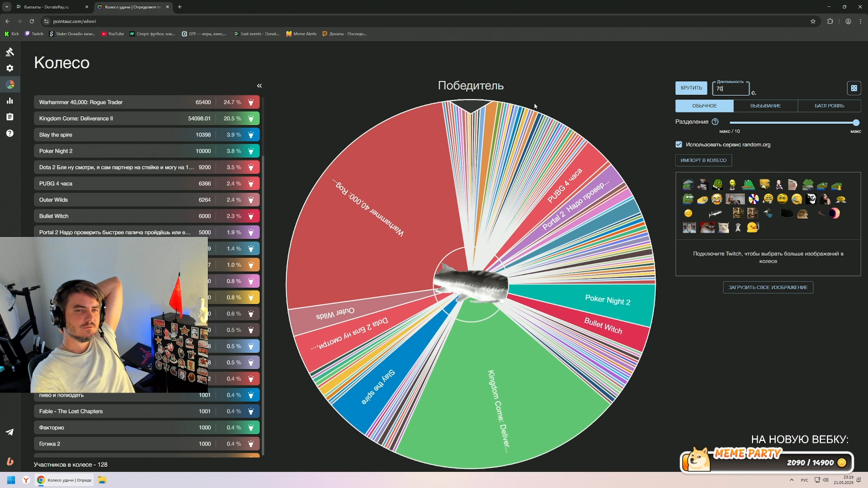This screenshot has height=488, width=868.
Task: Click Загрузить свое изображение button
Action: click(768, 287)
